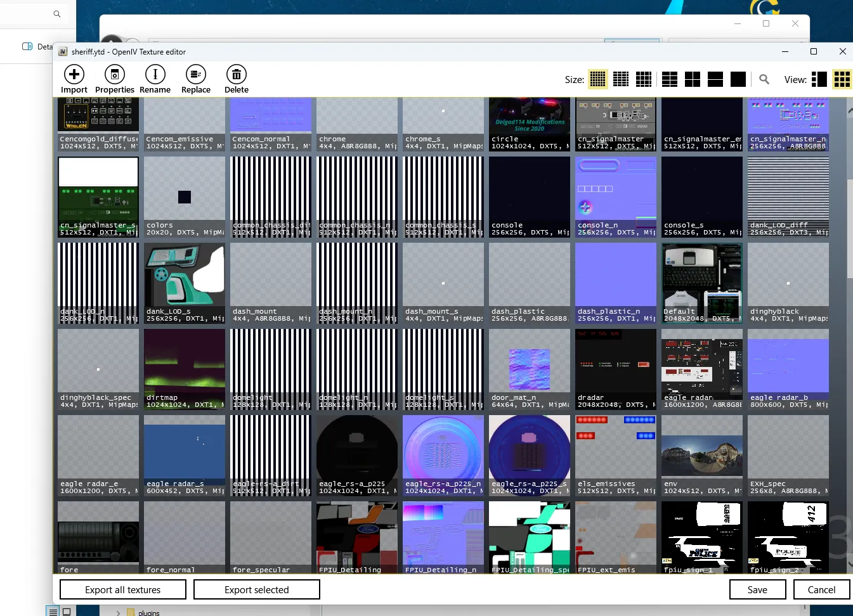The width and height of the screenshot is (853, 616).
Task: Cancel the texture editor dialog
Action: click(821, 589)
